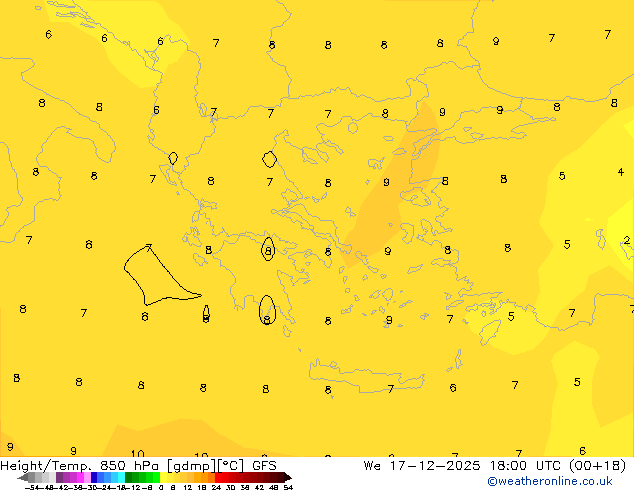Click the '[gdmp]' unit label
The image size is (634, 490).
[x=192, y=466]
